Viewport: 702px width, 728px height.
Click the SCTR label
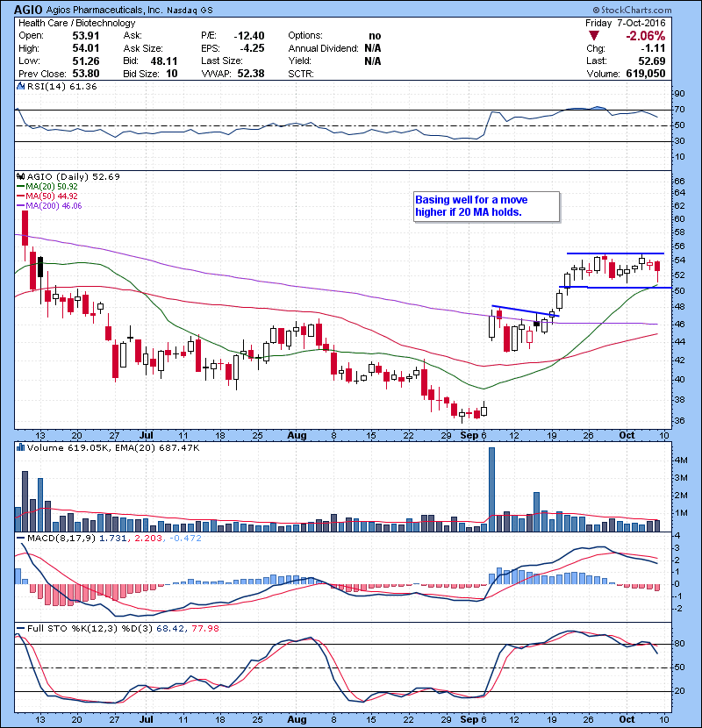[301, 74]
